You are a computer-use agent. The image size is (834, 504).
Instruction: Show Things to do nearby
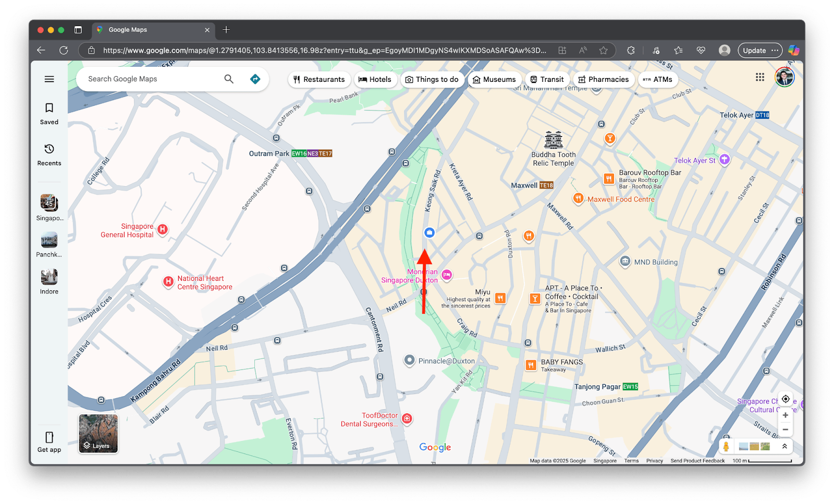[432, 79]
